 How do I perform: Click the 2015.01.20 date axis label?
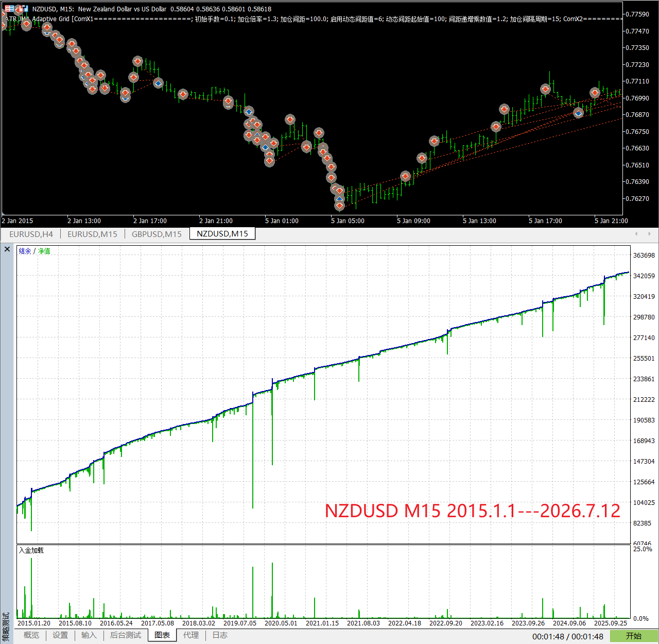click(34, 623)
